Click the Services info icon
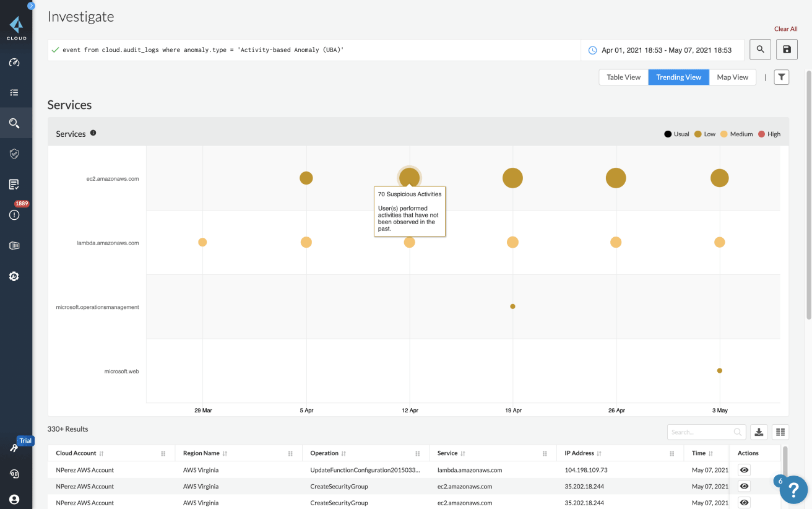The image size is (812, 509). 93,133
